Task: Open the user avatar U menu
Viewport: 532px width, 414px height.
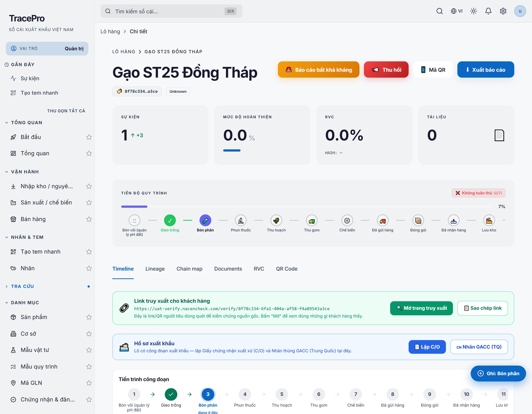Action: coord(520,11)
